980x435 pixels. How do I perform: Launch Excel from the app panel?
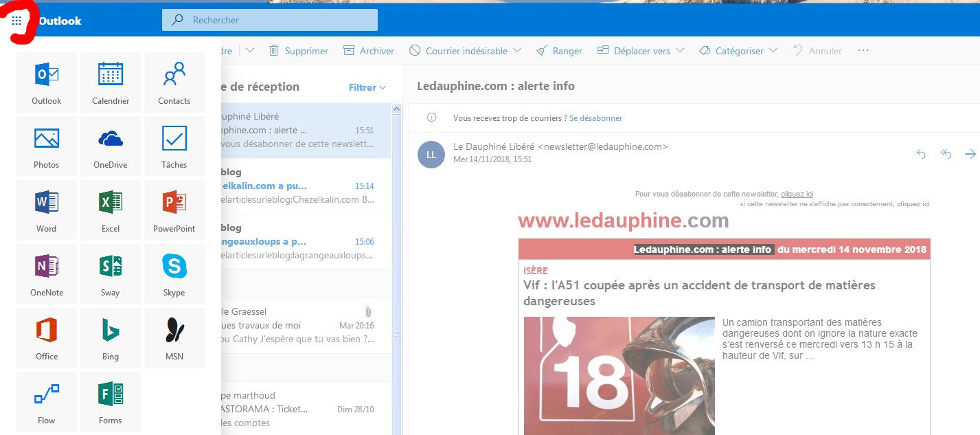point(111,210)
